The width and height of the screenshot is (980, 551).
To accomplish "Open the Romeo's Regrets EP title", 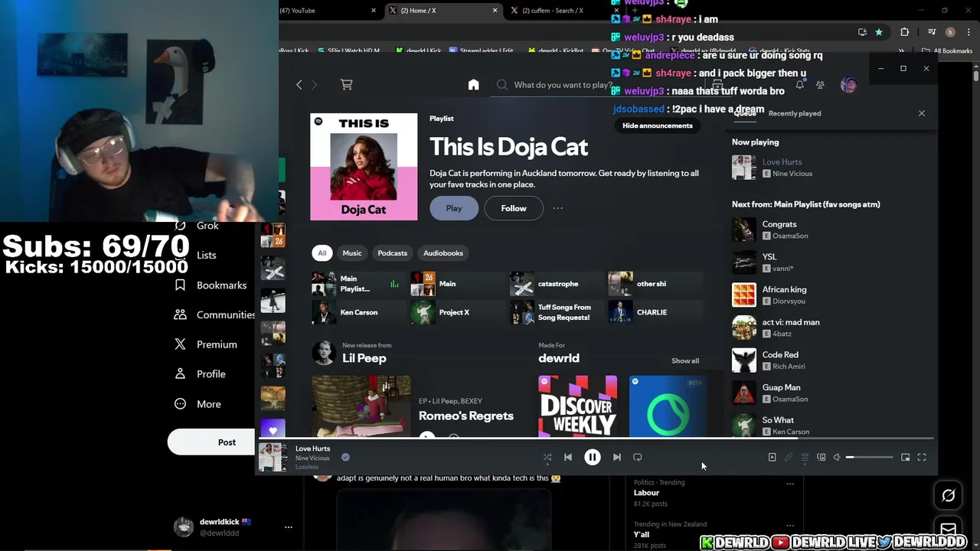I will [x=465, y=416].
